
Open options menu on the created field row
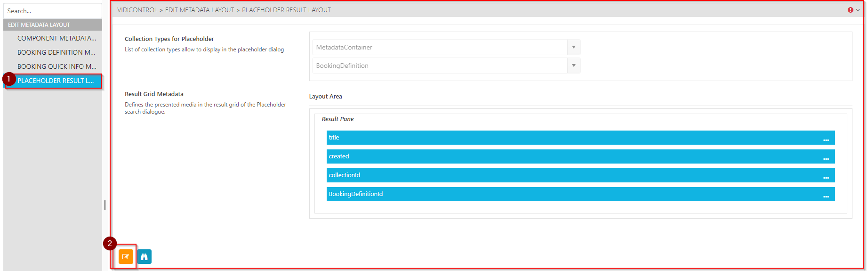(826, 157)
